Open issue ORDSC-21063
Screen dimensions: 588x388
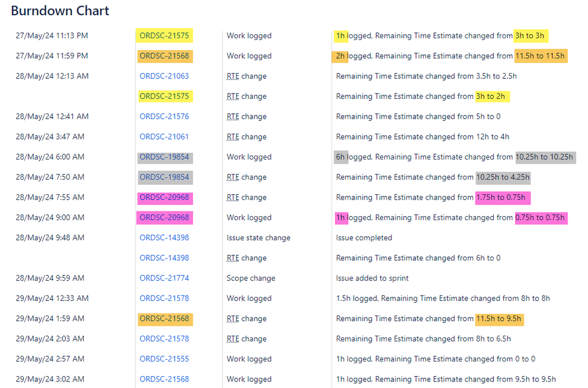pos(164,76)
